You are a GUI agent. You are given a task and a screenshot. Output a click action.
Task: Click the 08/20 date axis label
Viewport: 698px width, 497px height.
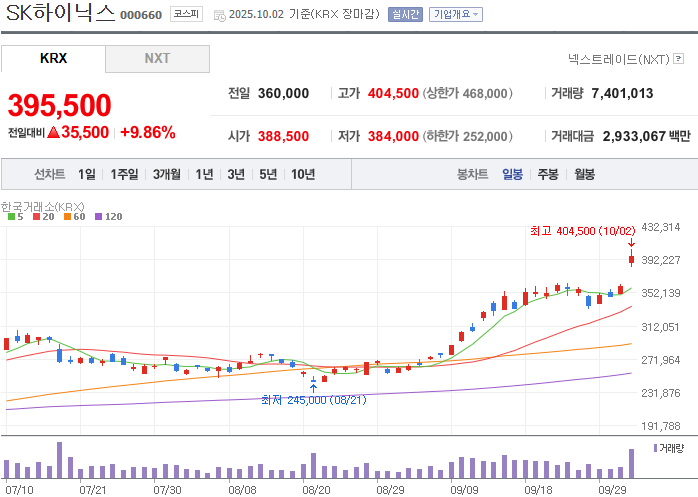pos(316,490)
